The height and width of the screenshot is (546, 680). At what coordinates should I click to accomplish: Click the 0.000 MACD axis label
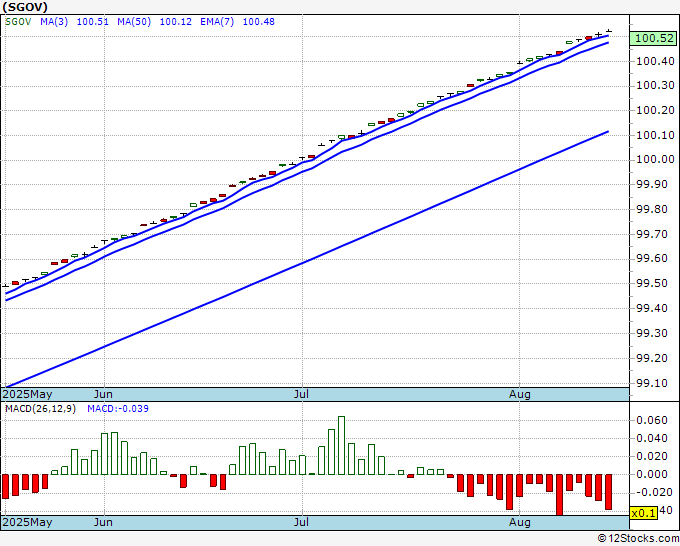click(652, 474)
